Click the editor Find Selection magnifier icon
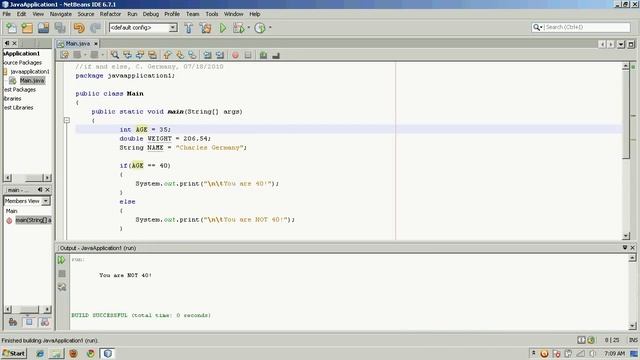This screenshot has height=360, width=640. (115, 55)
